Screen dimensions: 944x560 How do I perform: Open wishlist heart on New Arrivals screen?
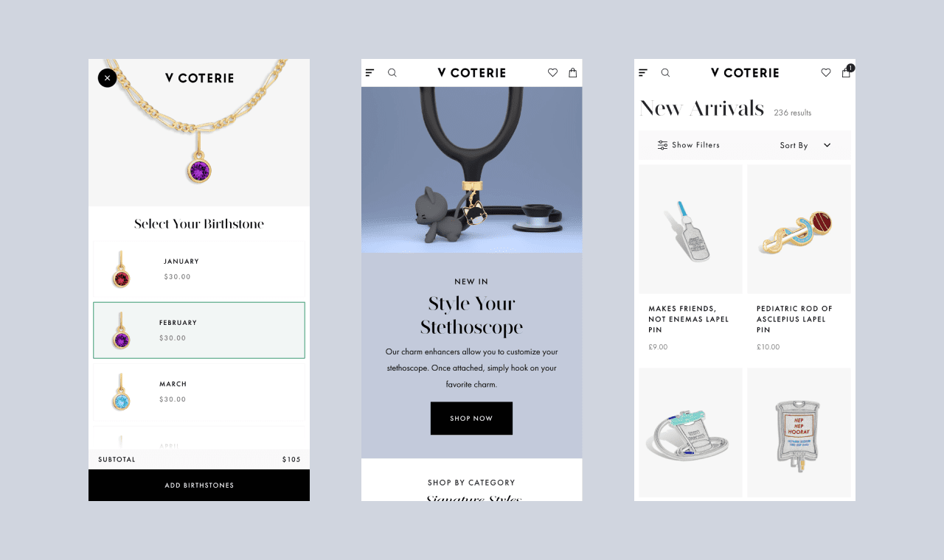point(825,72)
